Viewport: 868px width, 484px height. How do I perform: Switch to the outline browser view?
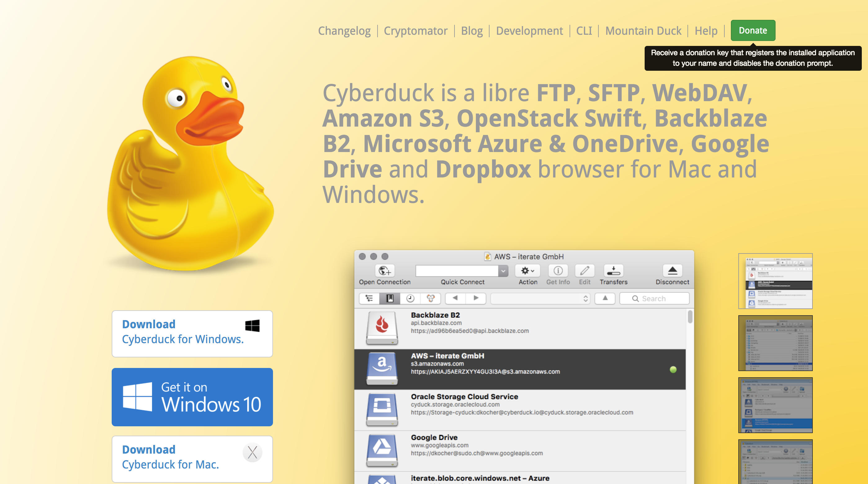(369, 299)
